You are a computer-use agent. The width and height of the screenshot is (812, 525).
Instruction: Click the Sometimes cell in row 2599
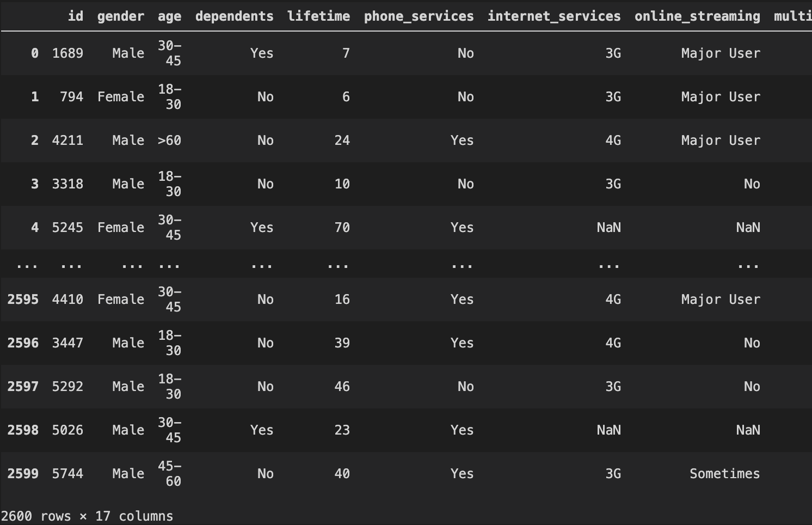tap(724, 473)
